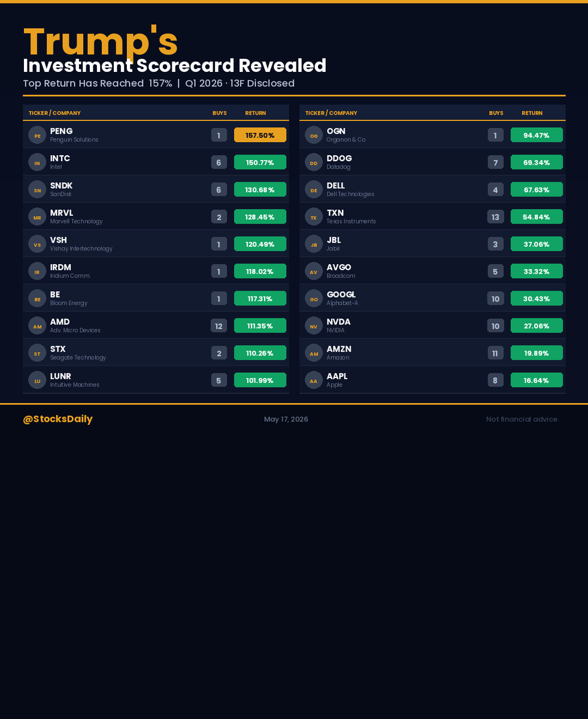Viewport: 588px width, 719px height.
Task: Select the AMZN ticker symbol
Action: pyautogui.click(x=339, y=349)
